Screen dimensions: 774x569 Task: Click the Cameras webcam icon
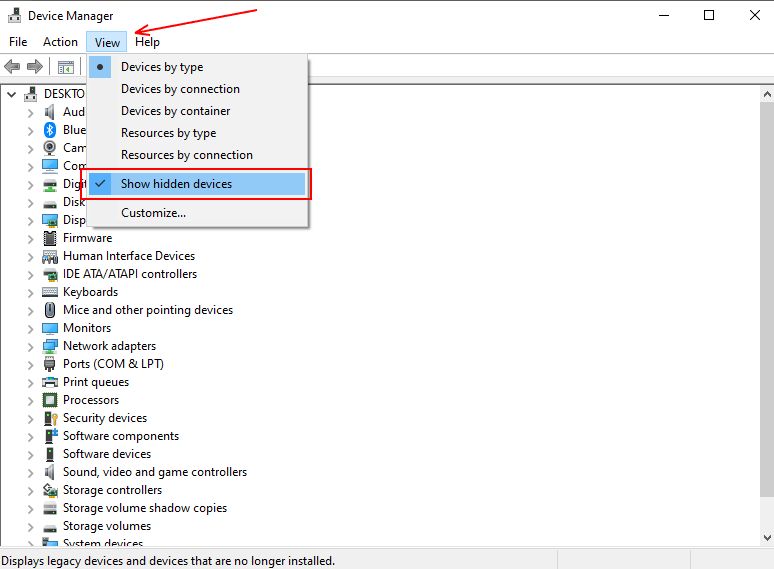pyautogui.click(x=50, y=148)
